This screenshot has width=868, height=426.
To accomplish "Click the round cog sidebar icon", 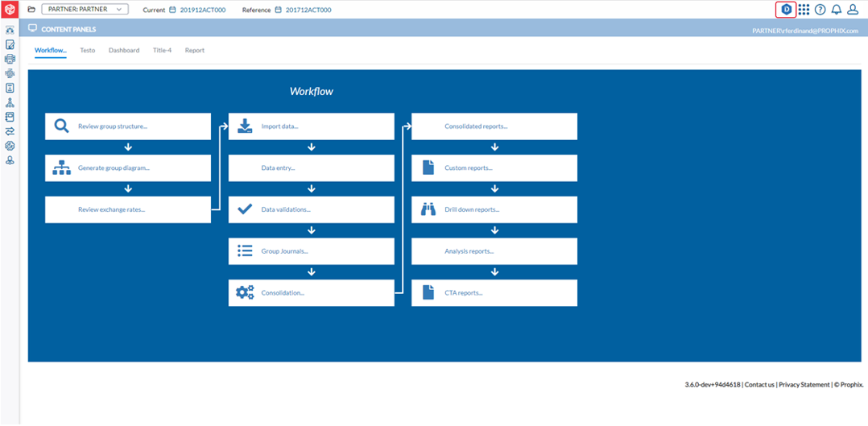I will (x=10, y=146).
